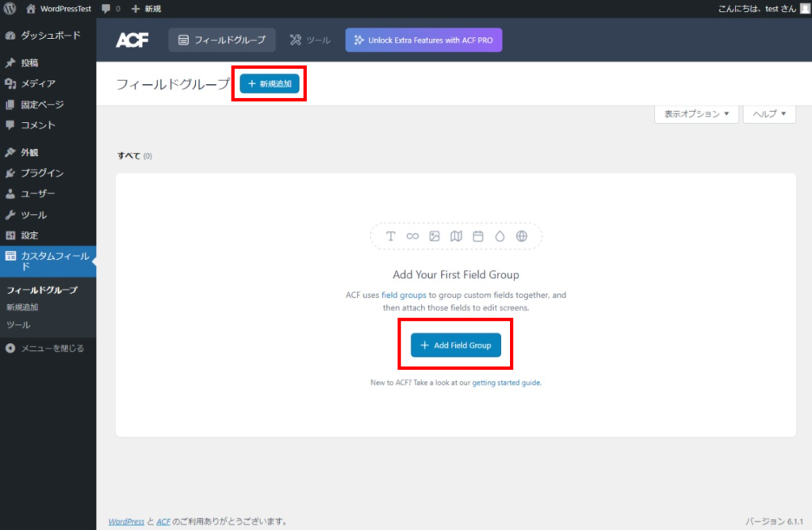Click the image field type icon
The image size is (812, 530).
435,235
